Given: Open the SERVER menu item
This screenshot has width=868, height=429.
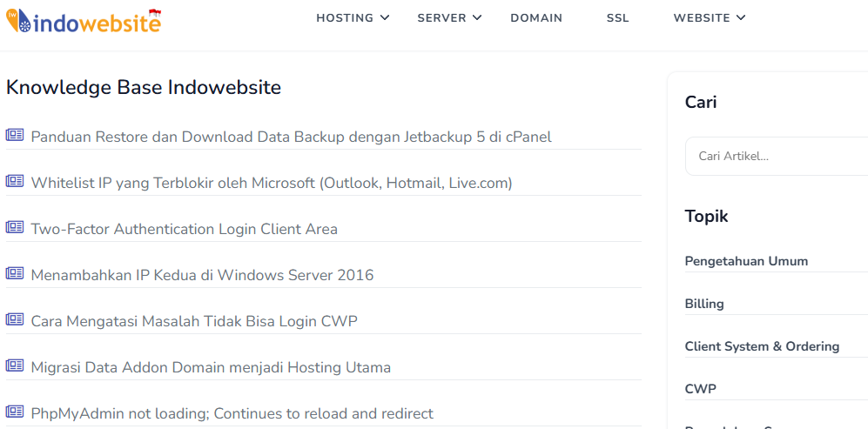Looking at the screenshot, I should (441, 17).
